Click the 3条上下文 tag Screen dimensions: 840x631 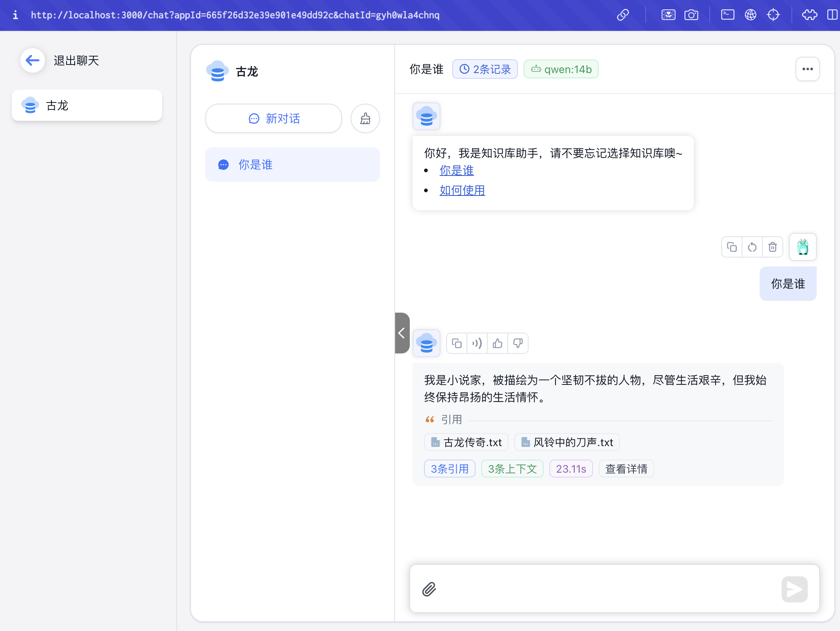point(512,469)
